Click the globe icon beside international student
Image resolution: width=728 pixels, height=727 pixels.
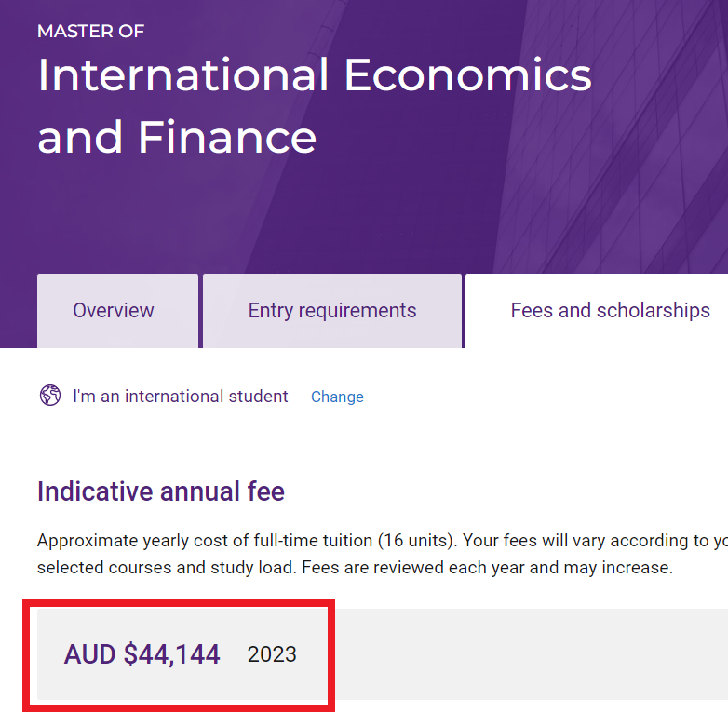50,396
